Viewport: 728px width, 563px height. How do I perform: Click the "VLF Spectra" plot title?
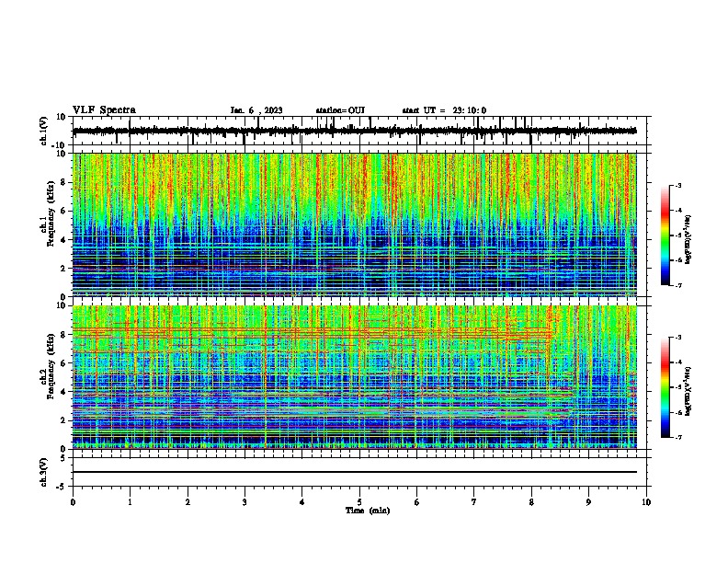click(104, 110)
